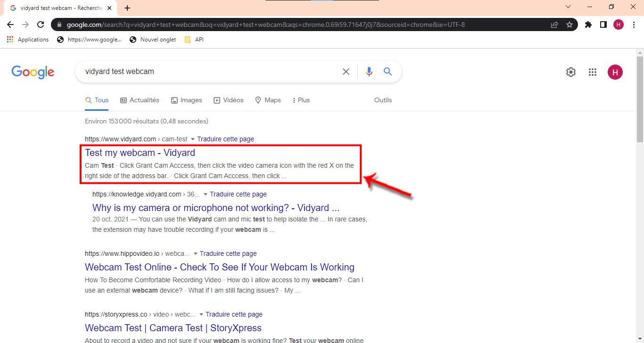Expand the Plus more menu
Viewport: 644px width, 343px height.
pos(301,100)
